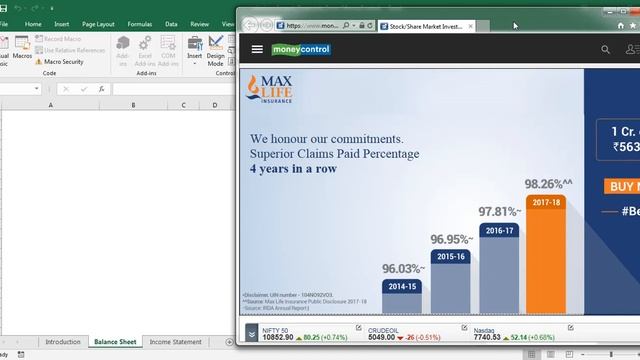Edit the CRUDEOIL ticker
Screen dimensions: 640x360
tap(464, 328)
